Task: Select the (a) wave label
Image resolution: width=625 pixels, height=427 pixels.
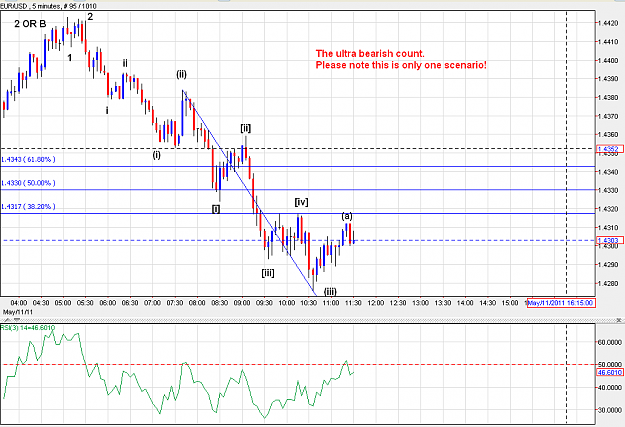Action: click(347, 216)
